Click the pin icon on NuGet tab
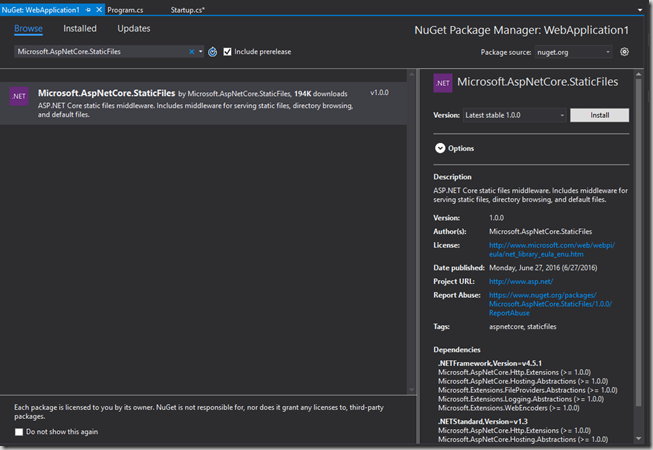653x450 pixels. (x=88, y=10)
